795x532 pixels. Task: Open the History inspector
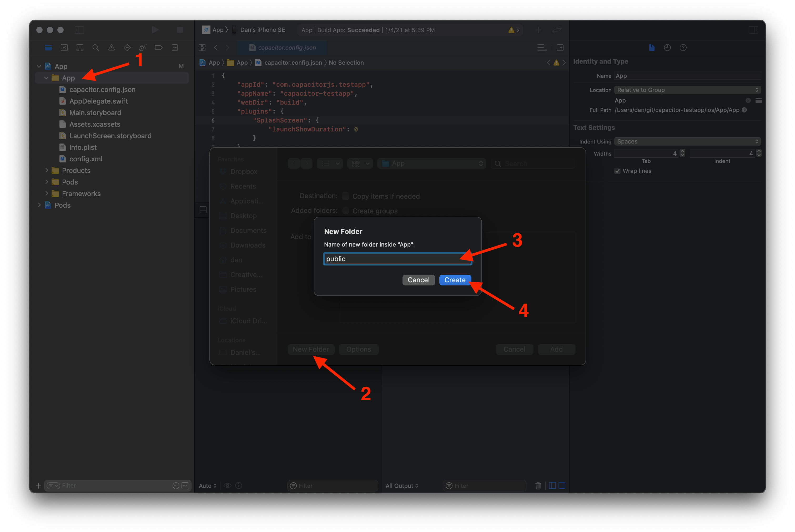667,48
